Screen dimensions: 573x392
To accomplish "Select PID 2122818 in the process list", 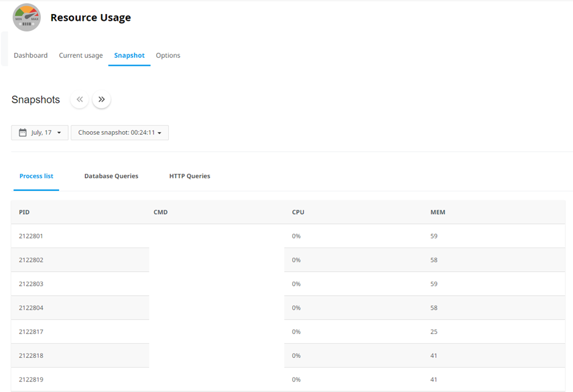I will (31, 355).
